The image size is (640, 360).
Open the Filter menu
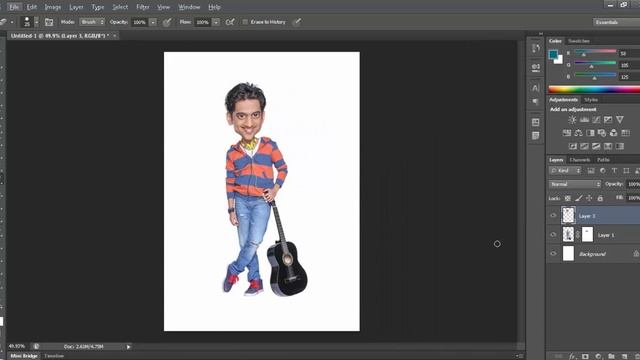(x=142, y=7)
